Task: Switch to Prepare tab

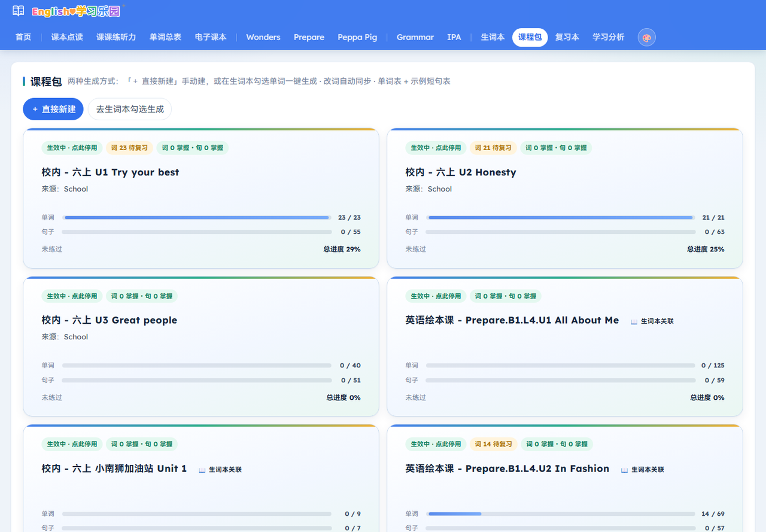Action: tap(309, 37)
